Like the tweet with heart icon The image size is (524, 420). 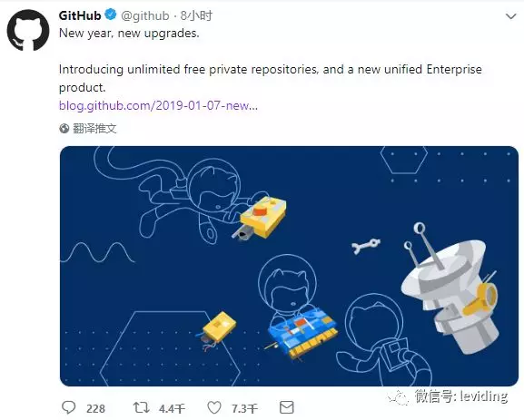[x=214, y=407]
